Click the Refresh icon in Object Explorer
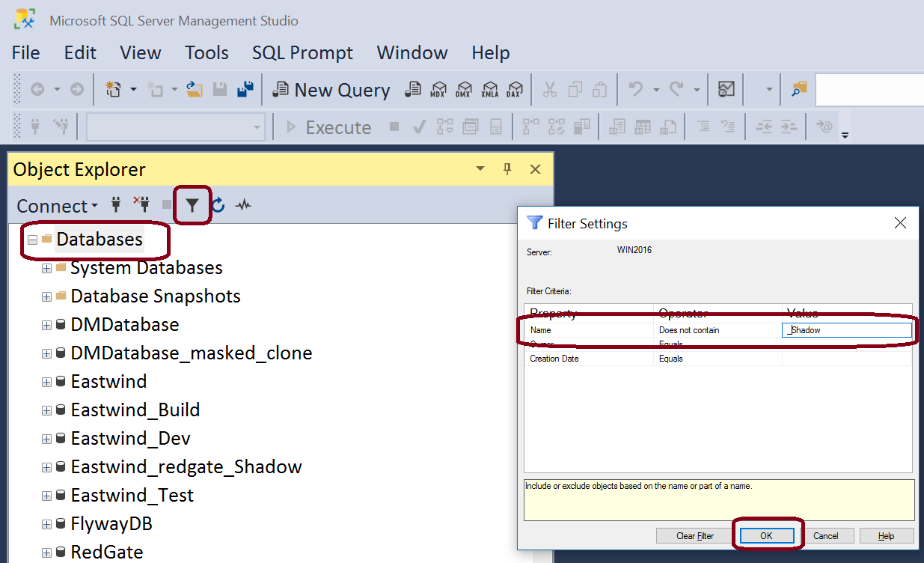924x563 pixels. point(218,205)
